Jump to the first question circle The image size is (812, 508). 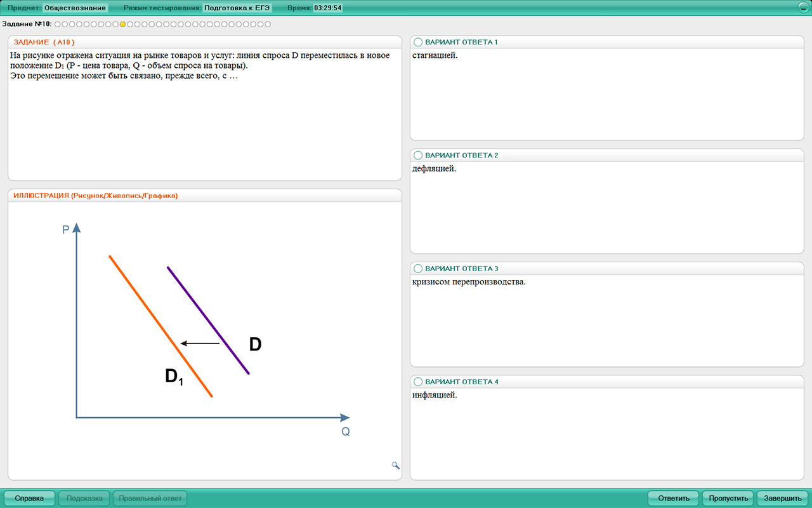(x=57, y=24)
